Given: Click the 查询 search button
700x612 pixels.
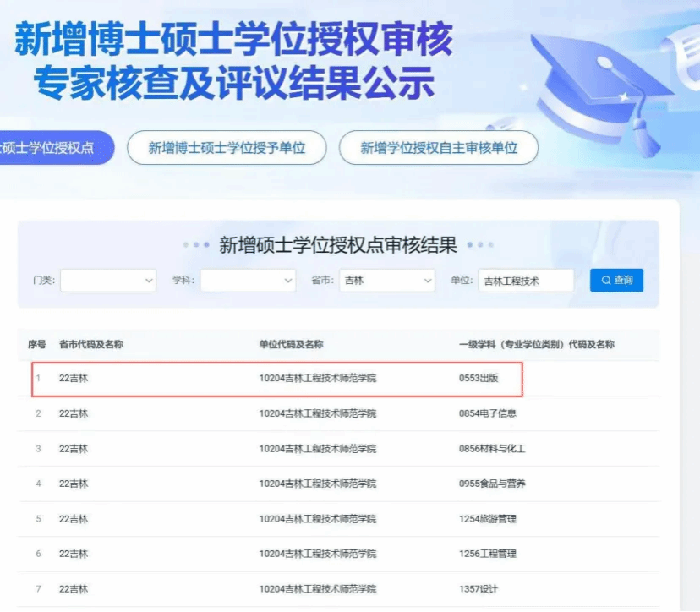Looking at the screenshot, I should point(616,280).
